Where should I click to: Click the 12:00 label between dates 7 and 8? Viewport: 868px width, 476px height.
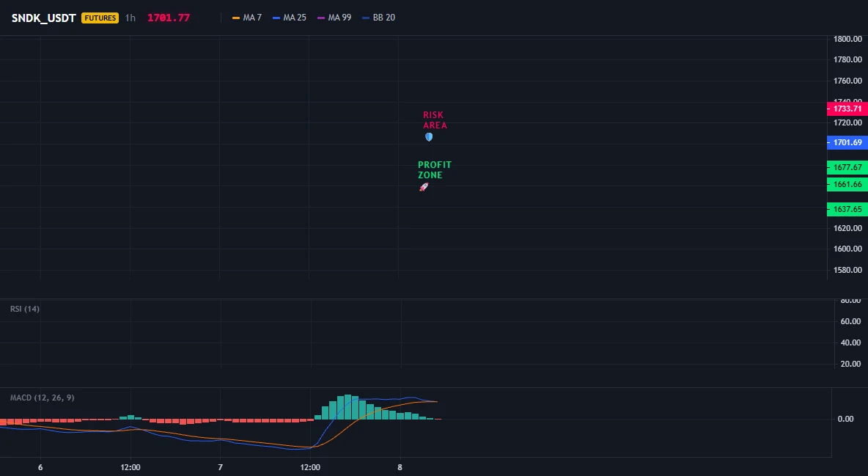point(310,467)
